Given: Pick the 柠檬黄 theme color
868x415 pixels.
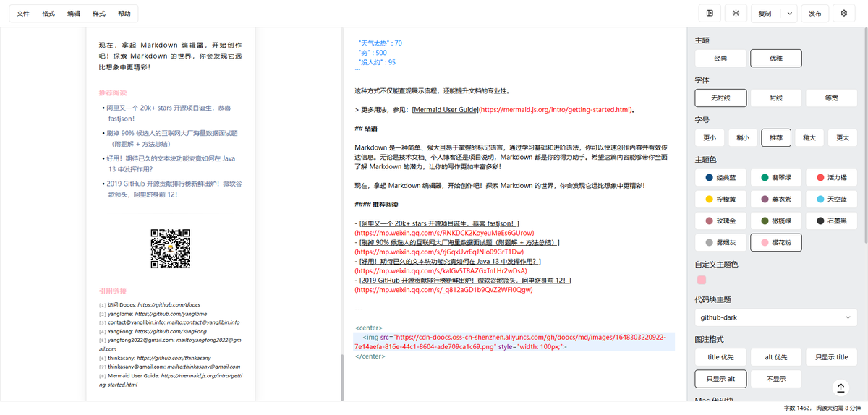Looking at the screenshot, I should [x=720, y=199].
